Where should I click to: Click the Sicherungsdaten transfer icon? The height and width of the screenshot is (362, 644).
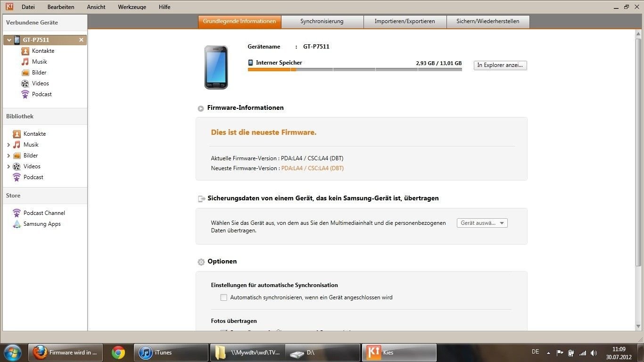[201, 199]
